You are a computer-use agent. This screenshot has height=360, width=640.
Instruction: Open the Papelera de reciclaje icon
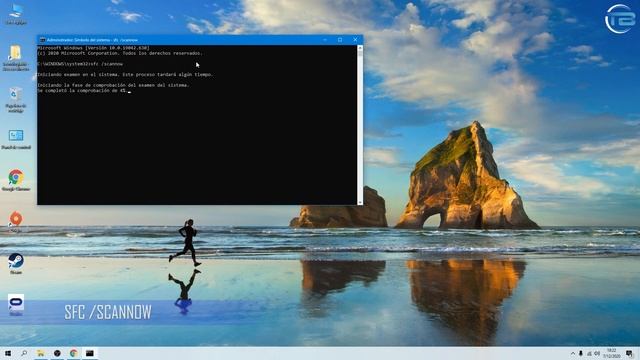pyautogui.click(x=16, y=99)
